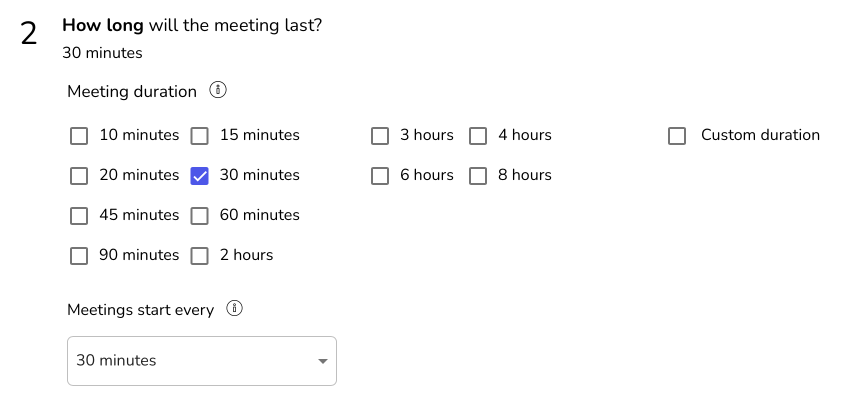868x404 pixels.
Task: Select the 3 hours checkbox
Action: point(380,135)
